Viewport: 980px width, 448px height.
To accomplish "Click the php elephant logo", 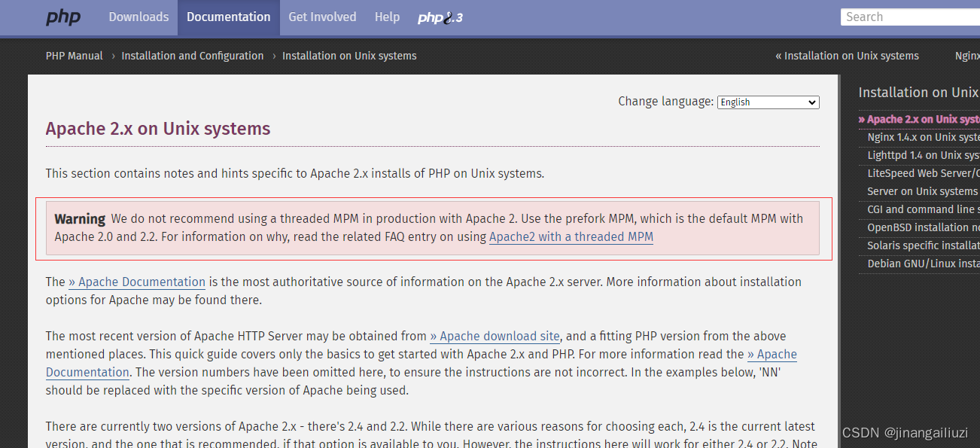I will click(63, 17).
